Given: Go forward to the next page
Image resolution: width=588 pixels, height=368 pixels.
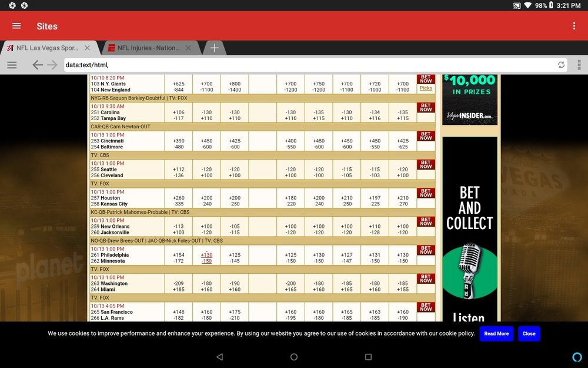Looking at the screenshot, I should pos(52,65).
